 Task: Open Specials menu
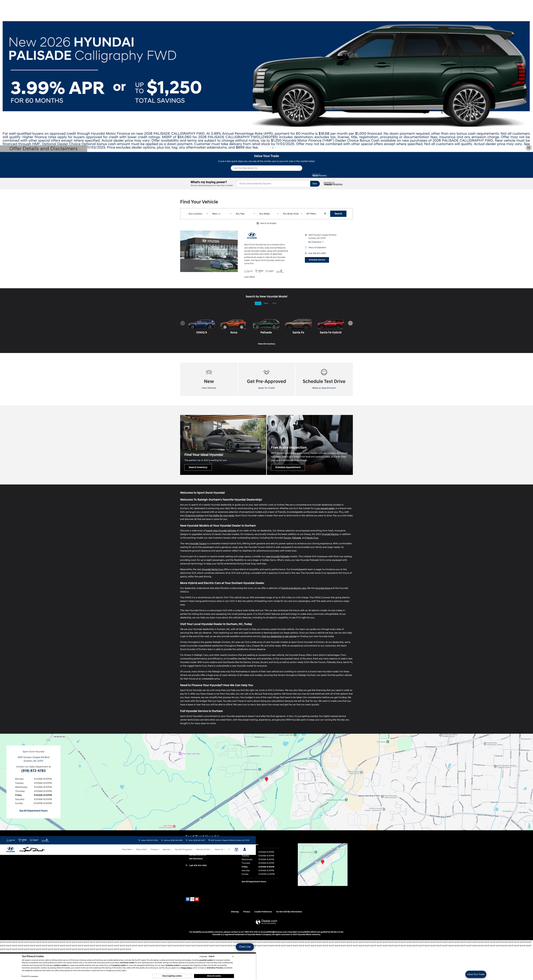click(167, 849)
